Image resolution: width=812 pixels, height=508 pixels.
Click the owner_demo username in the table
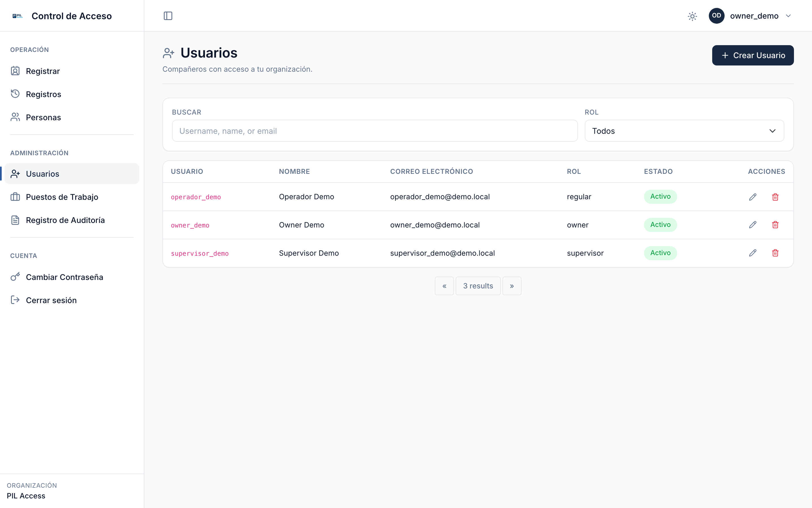click(190, 225)
